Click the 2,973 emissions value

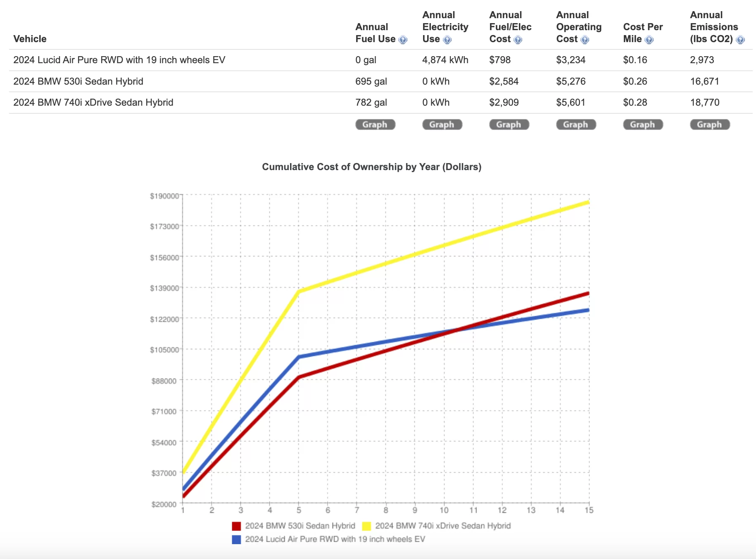[702, 60]
